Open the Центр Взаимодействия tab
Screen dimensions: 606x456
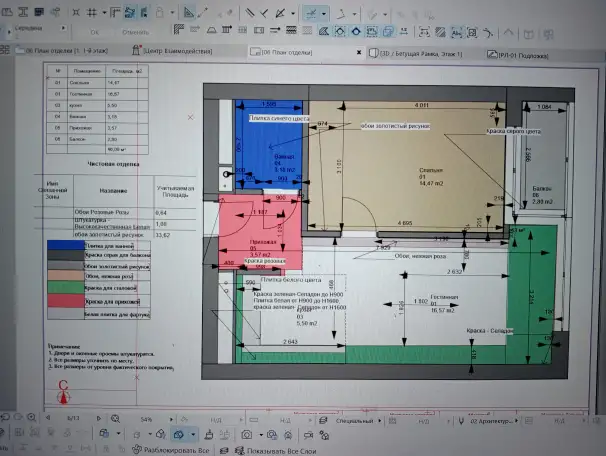point(172,51)
